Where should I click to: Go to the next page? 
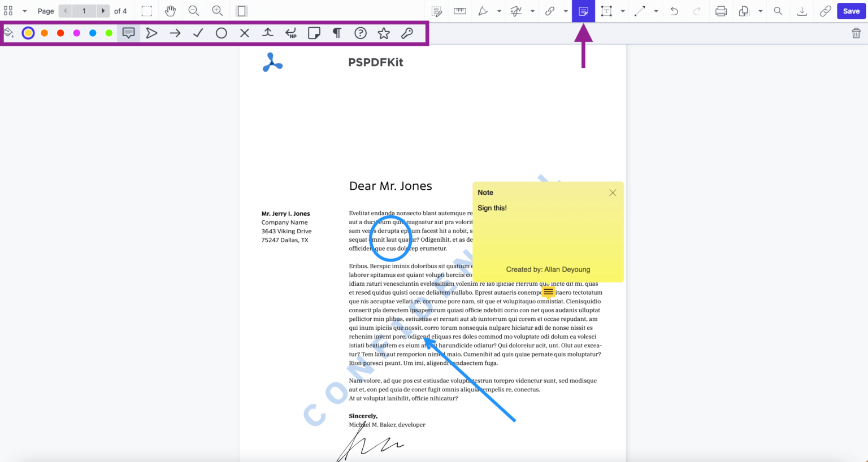pos(103,11)
